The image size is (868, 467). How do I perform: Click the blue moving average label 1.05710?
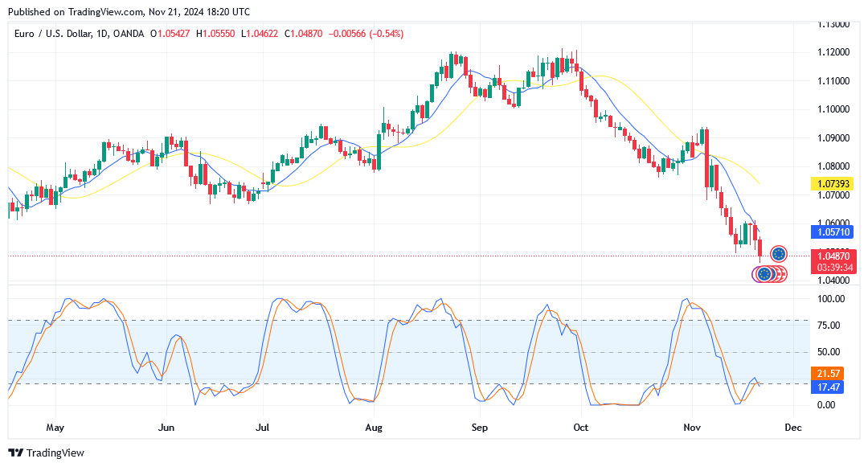833,231
